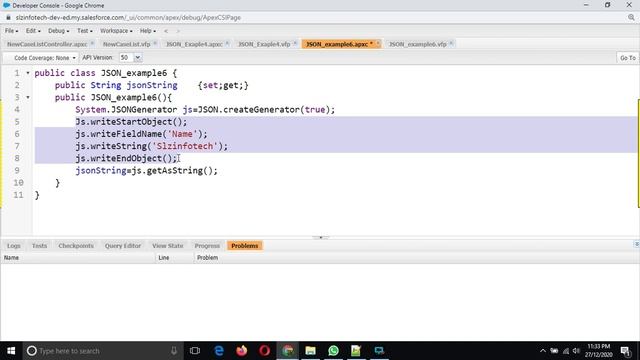Image resolution: width=640 pixels, height=360 pixels.
Task: Click the panel toggle icon at right of Problems bar
Action: coord(636,244)
